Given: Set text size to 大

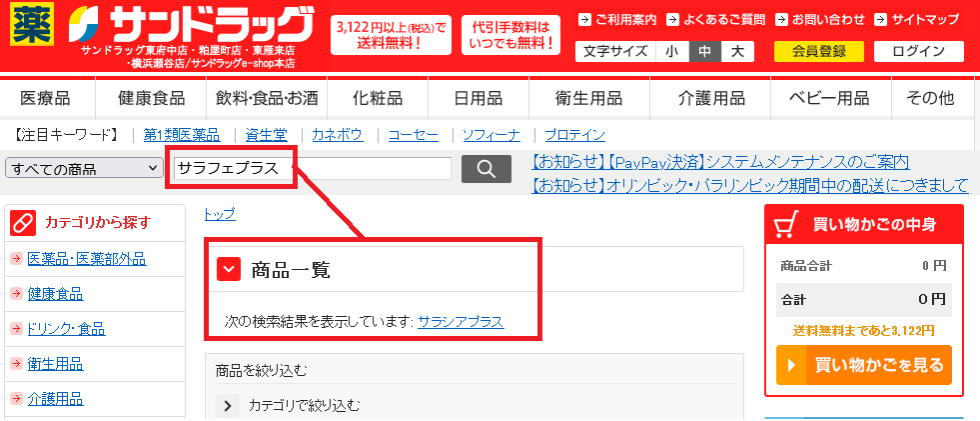Looking at the screenshot, I should click(737, 51).
